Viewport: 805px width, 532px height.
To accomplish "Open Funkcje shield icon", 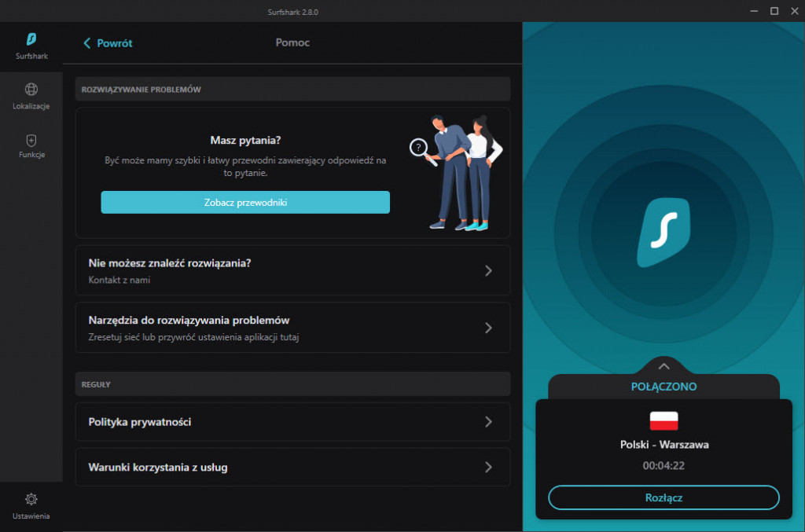I will 31,140.
